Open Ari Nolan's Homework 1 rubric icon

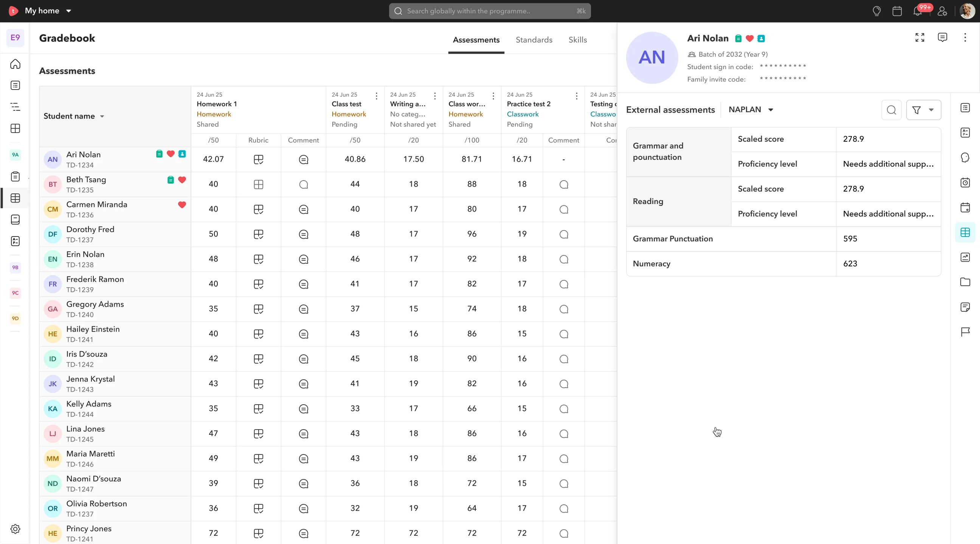(x=258, y=159)
